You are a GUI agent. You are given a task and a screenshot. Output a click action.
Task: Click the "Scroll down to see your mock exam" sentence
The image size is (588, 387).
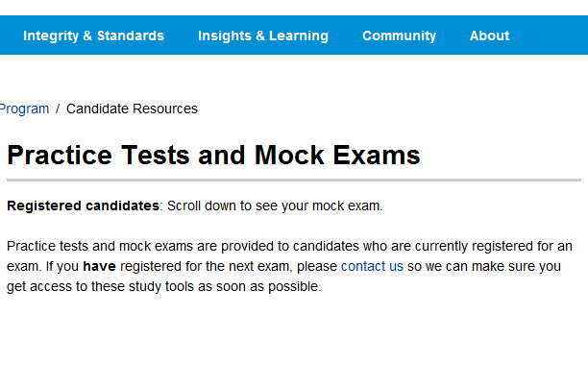coord(275,206)
